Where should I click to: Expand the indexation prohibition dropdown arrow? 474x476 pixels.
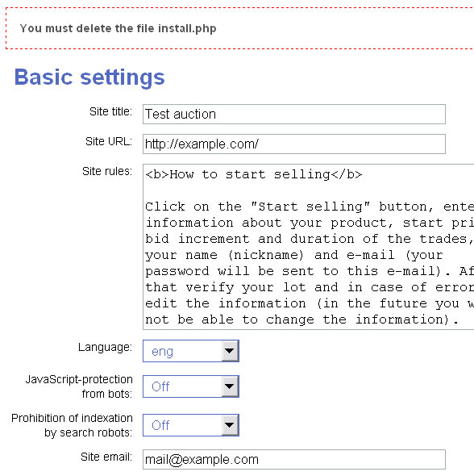pos(230,425)
